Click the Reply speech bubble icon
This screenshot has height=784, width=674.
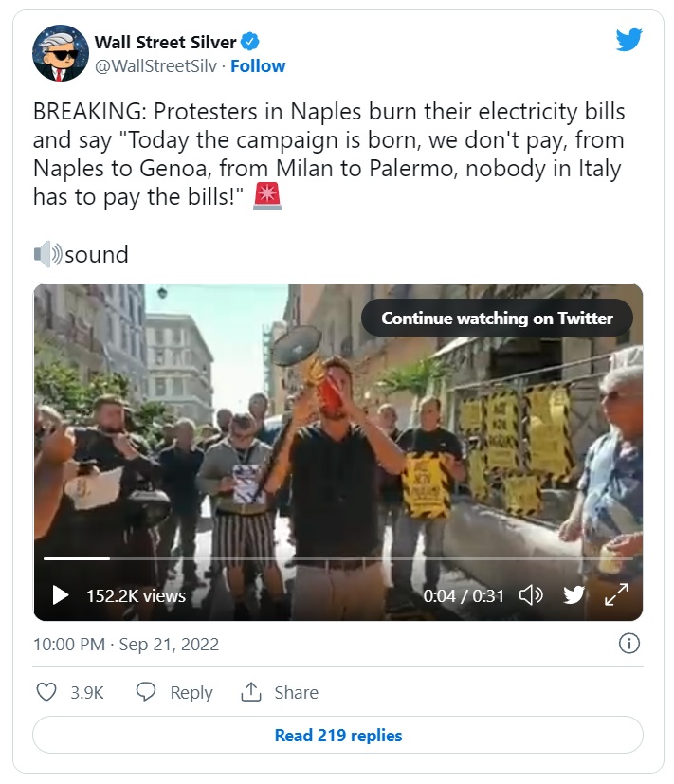click(x=146, y=692)
